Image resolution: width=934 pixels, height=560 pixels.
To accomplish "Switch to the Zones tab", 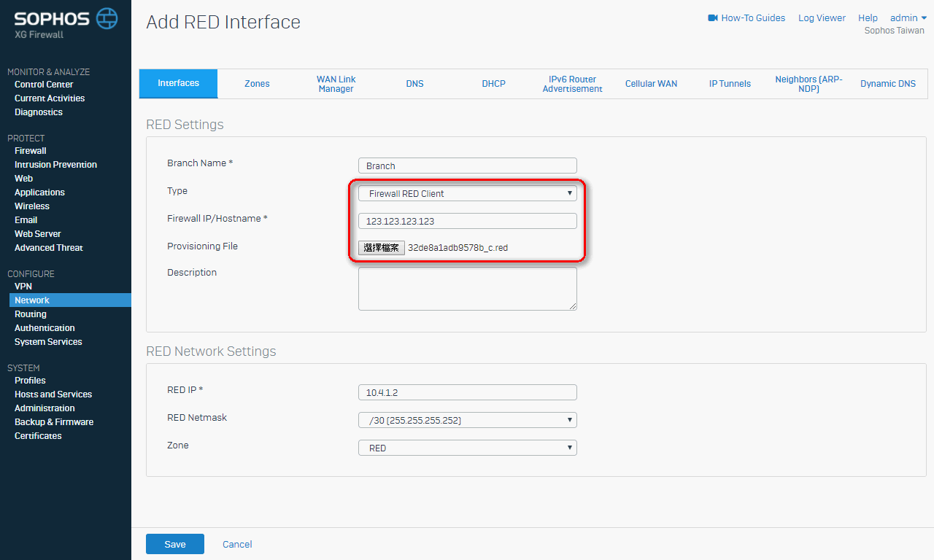I will click(257, 84).
